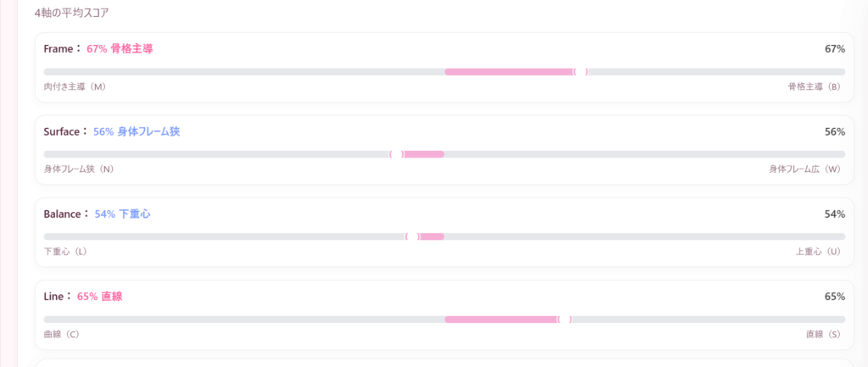The image size is (868, 367).
Task: Click the 直線（S） end label
Action: [x=823, y=334]
